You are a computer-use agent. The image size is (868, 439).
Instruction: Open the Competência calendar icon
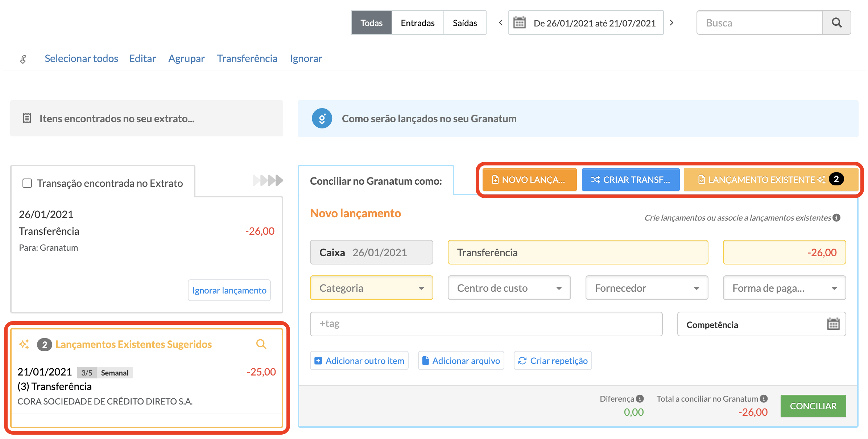833,324
